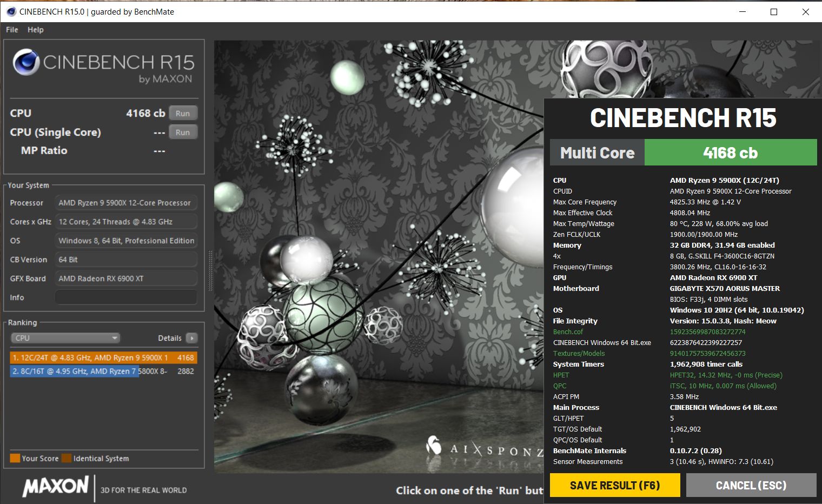822x504 pixels.
Task: Open the File menu
Action: (12, 30)
